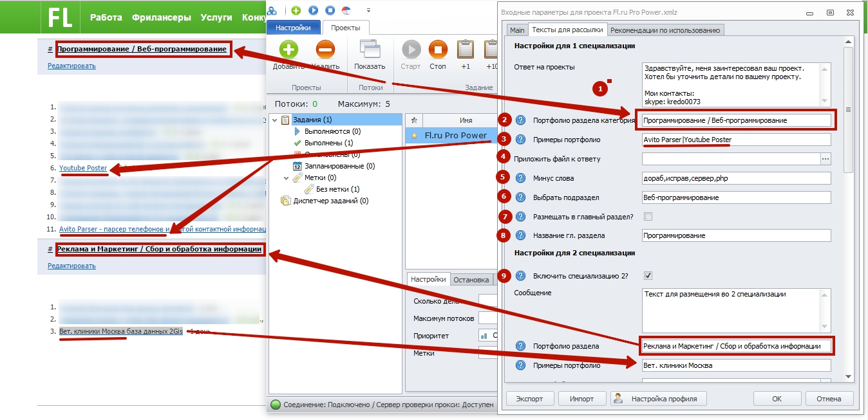Image resolution: width=868 pixels, height=420 pixels.
Task: Uncheck Включить специализацию 2 checkbox
Action: pyautogui.click(x=648, y=275)
